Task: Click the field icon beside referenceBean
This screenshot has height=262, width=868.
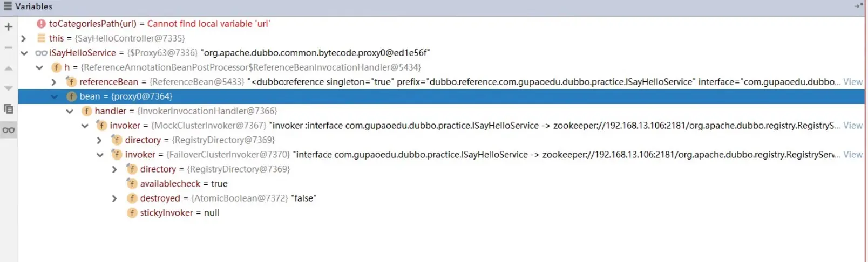Action: point(71,81)
